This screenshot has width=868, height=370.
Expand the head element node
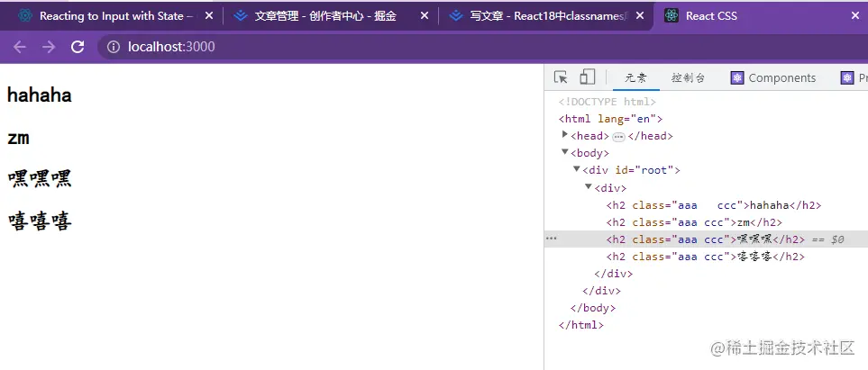pos(564,134)
